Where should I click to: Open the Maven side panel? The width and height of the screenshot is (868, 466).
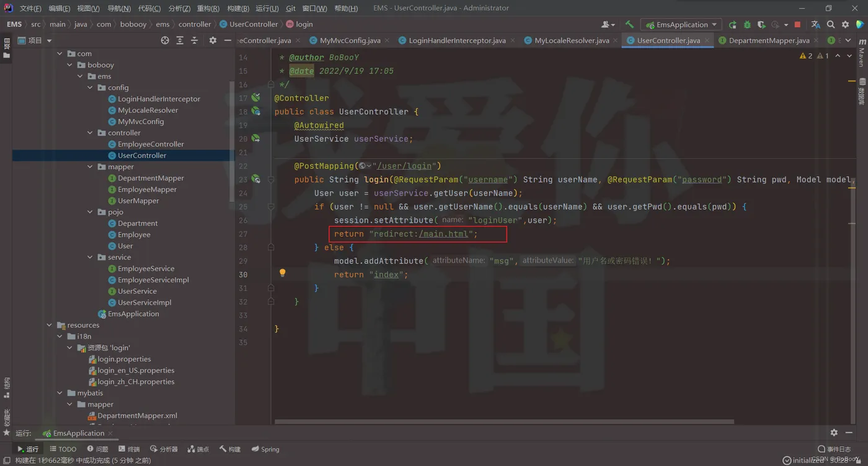[861, 53]
